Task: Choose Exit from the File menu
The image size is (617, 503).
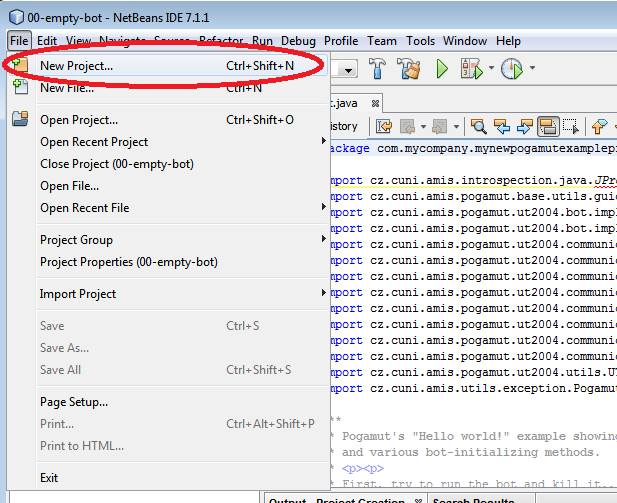Action: point(167,478)
